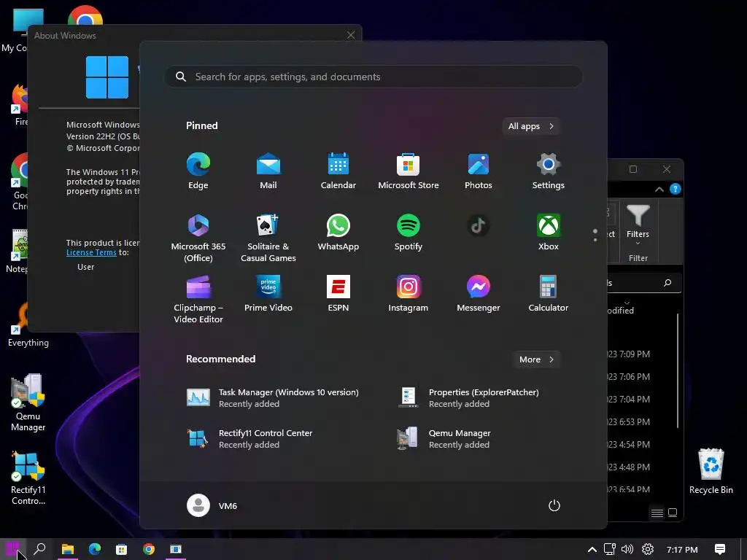
Task: Open Microsoft 365 (Office)
Action: click(x=198, y=238)
